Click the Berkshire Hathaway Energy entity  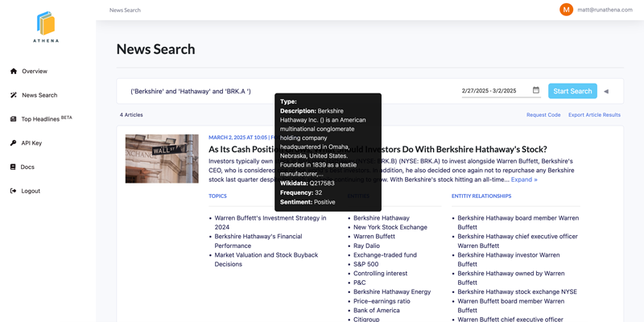coord(392,292)
